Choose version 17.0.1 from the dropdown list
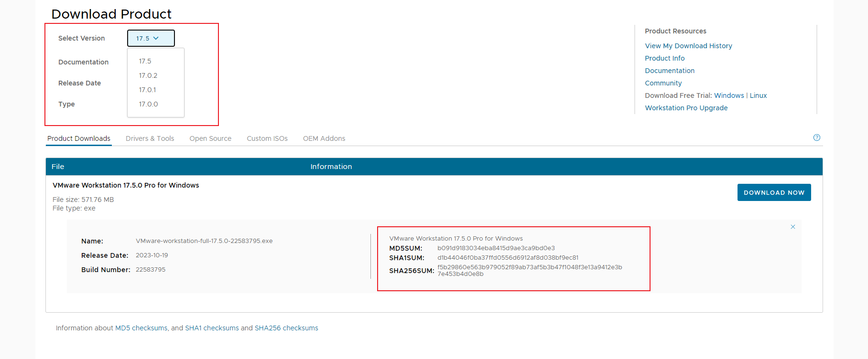This screenshot has height=359, width=868. click(147, 90)
